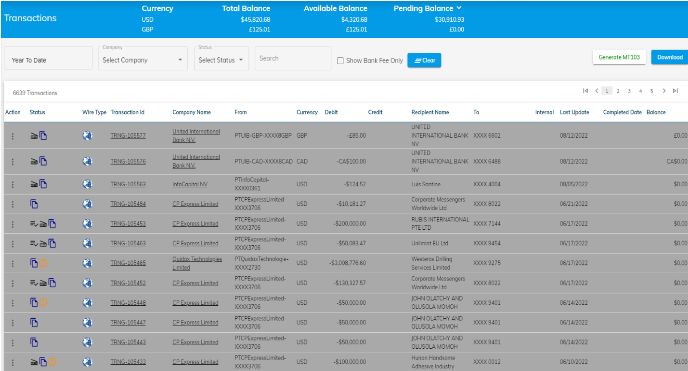The image size is (688, 371).
Task: Expand the Pending Balance chevron
Action: (459, 8)
